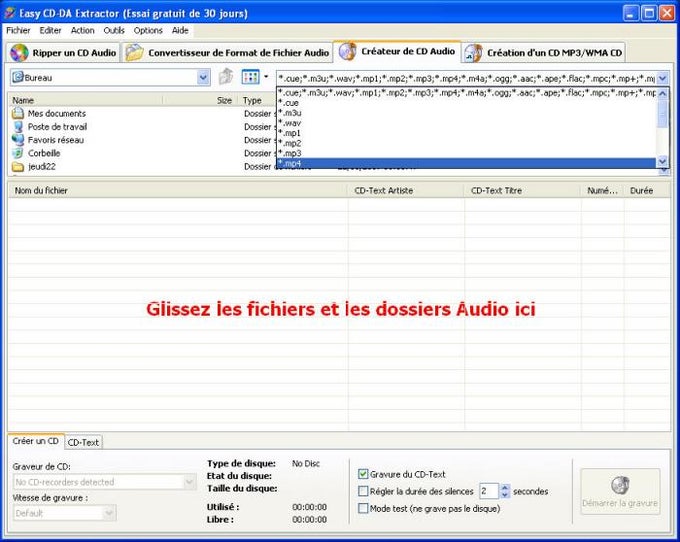Click the Favoris réseau network icon
680x542 pixels.
point(18,140)
